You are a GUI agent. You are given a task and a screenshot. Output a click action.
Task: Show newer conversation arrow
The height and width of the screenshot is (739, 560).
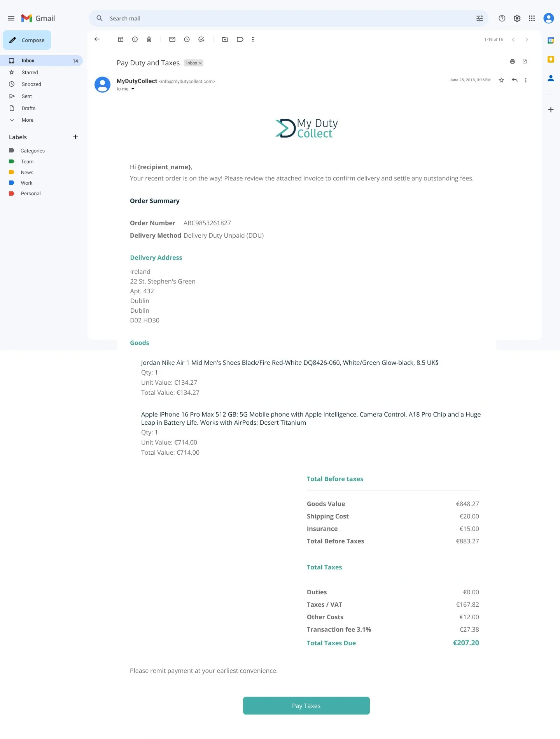pyautogui.click(x=513, y=40)
